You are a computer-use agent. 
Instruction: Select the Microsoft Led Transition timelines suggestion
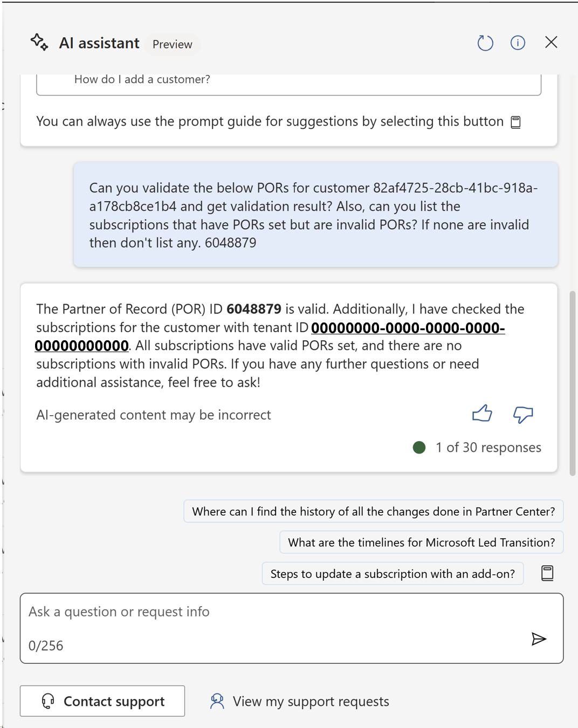coord(421,542)
